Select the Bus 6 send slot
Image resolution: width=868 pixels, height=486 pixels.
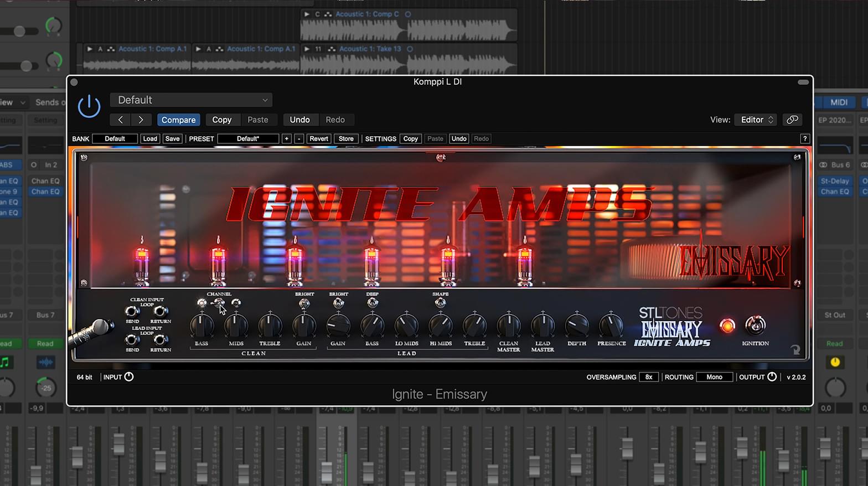[x=835, y=165]
